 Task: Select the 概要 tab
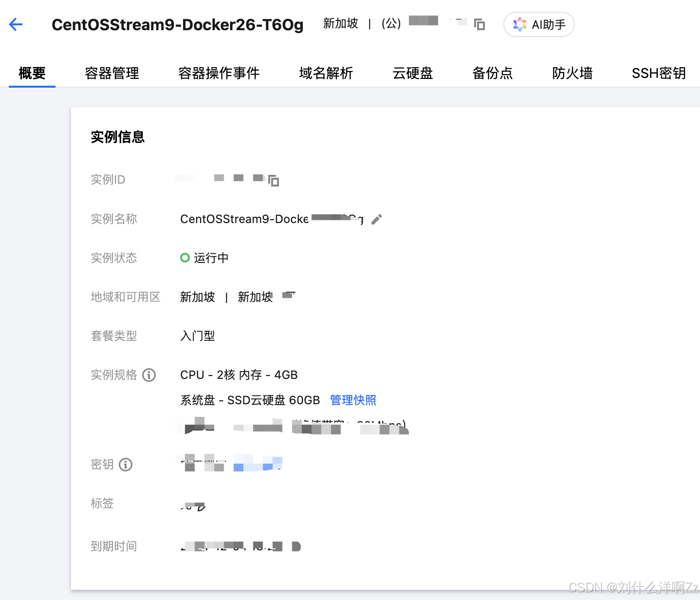pos(32,73)
